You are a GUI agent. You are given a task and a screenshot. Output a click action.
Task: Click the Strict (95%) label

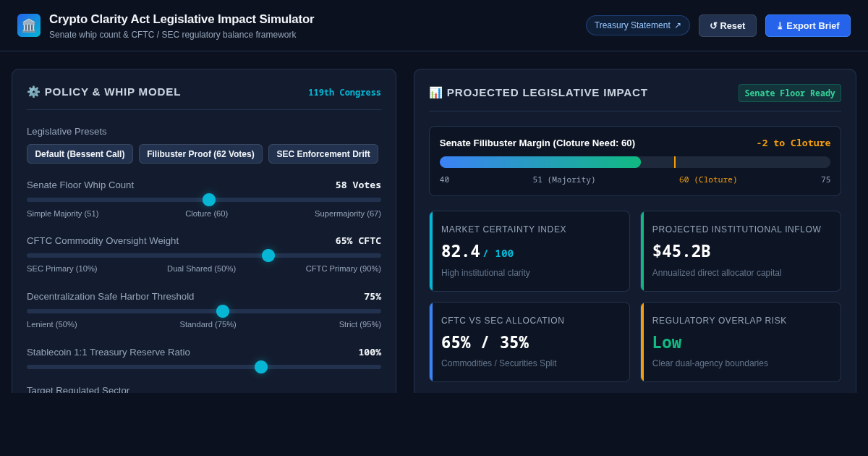(x=360, y=324)
